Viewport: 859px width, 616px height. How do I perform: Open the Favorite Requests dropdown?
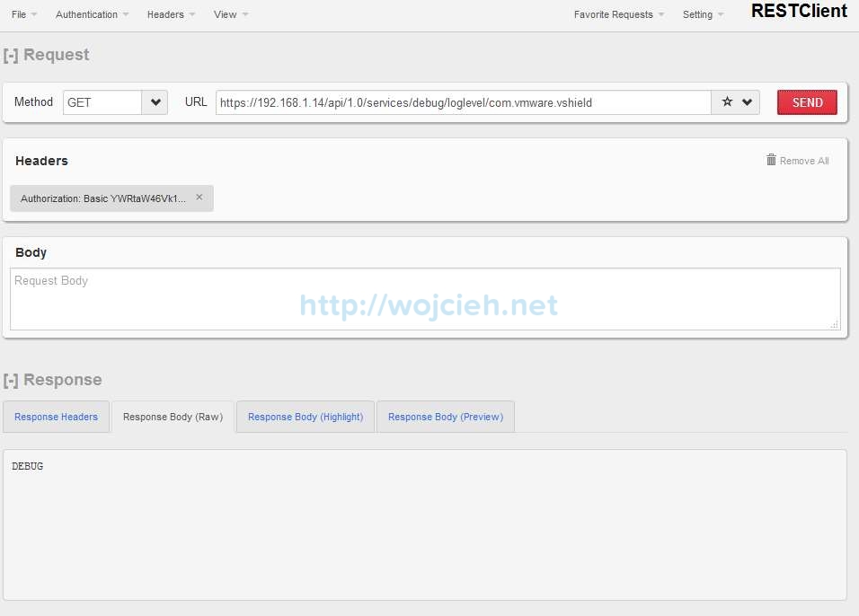click(619, 14)
